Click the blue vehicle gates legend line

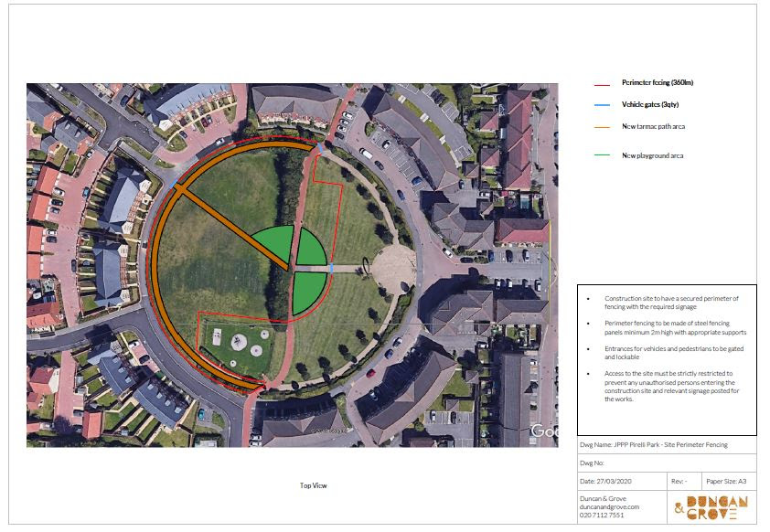601,105
